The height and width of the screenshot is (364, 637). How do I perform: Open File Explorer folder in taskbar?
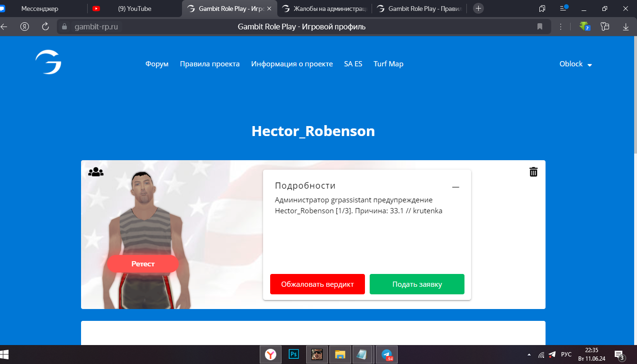pos(340,354)
